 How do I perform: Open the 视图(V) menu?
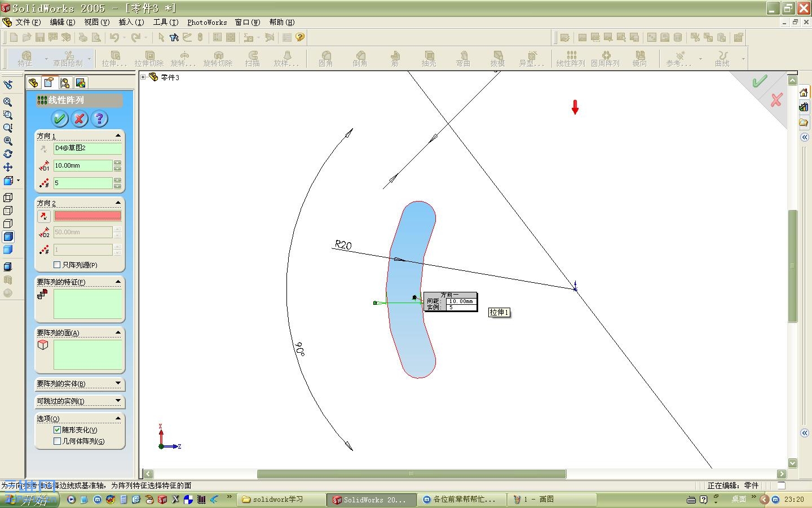97,22
